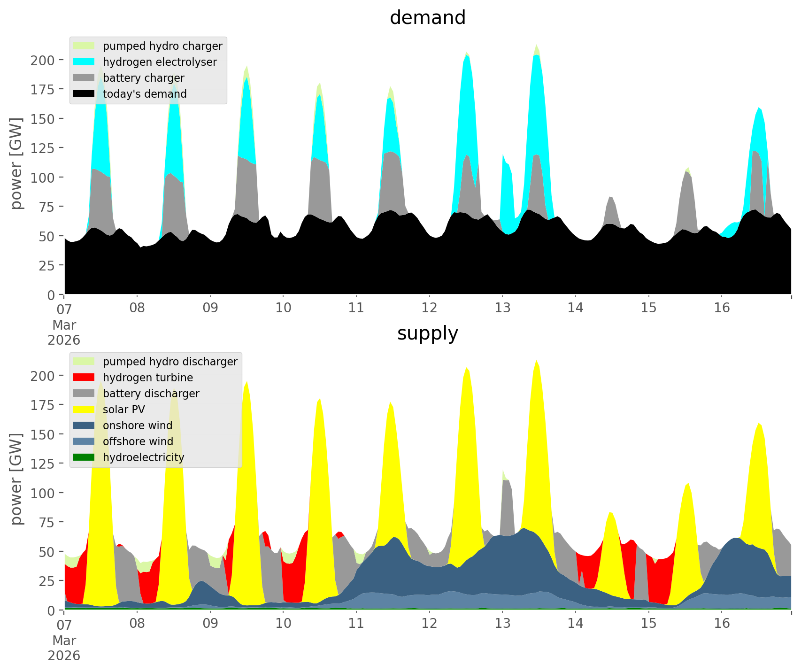Screen dimensions: 801x672
Task: Select day 10 tick on supply x-axis
Action: tap(283, 624)
